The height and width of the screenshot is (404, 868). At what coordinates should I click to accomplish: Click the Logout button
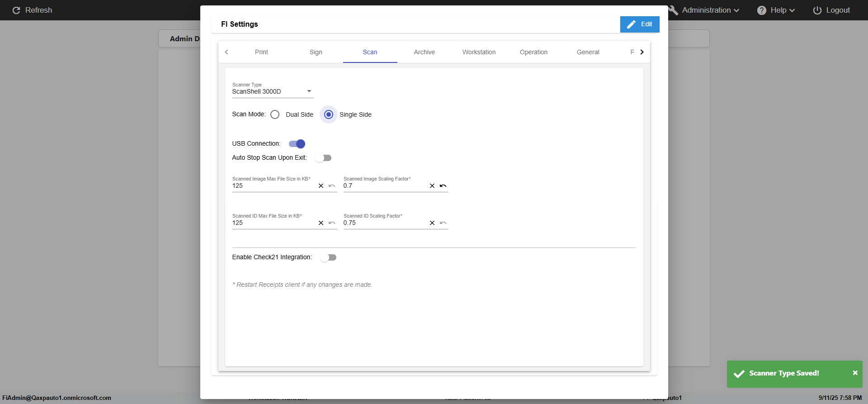pos(831,10)
